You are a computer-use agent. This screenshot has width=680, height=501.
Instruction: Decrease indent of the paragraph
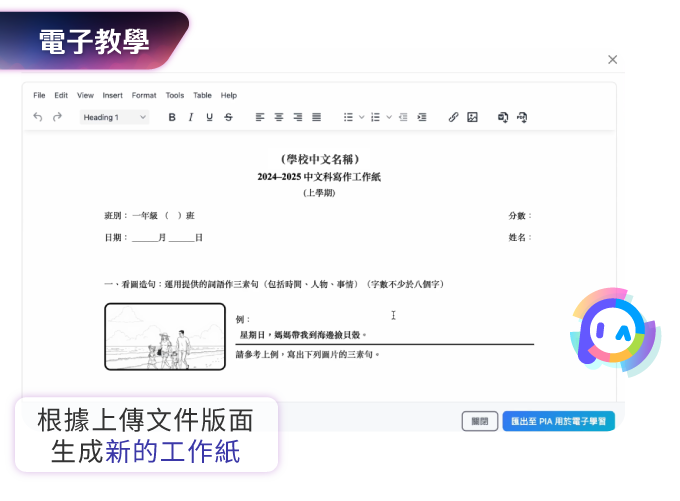pyautogui.click(x=403, y=117)
